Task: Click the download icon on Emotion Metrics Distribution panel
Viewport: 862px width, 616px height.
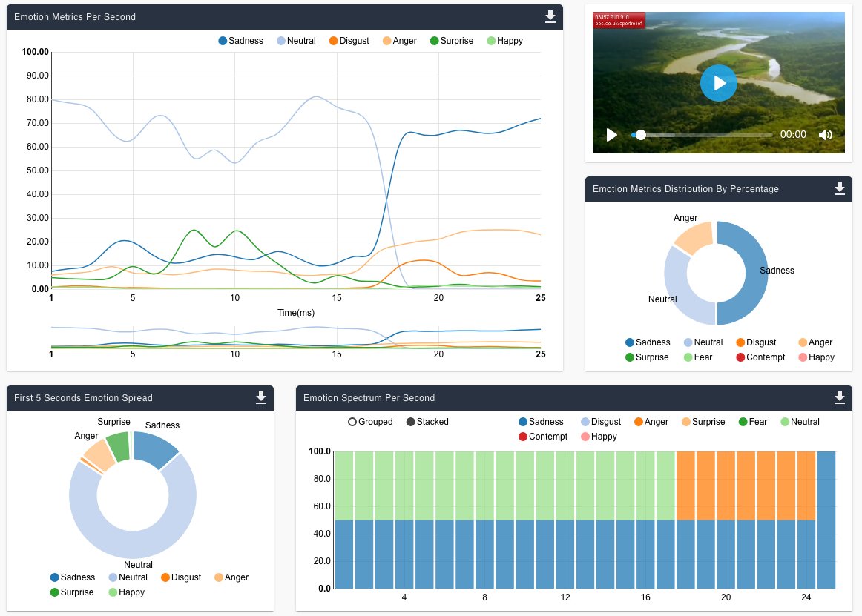Action: pos(839,189)
